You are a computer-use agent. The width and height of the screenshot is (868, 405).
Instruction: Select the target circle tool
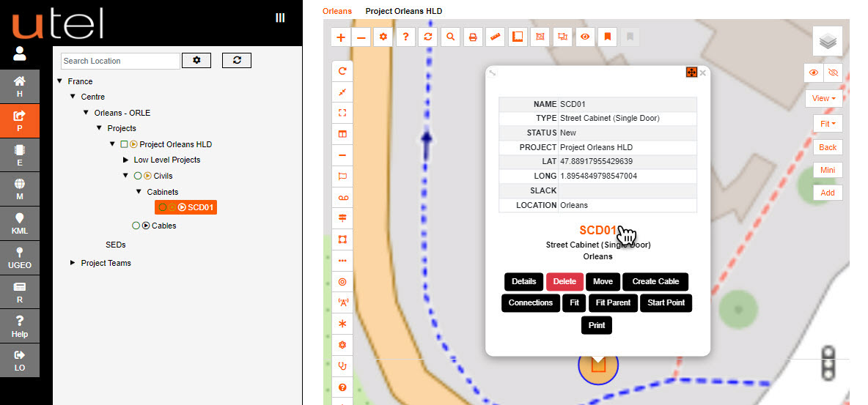(342, 282)
